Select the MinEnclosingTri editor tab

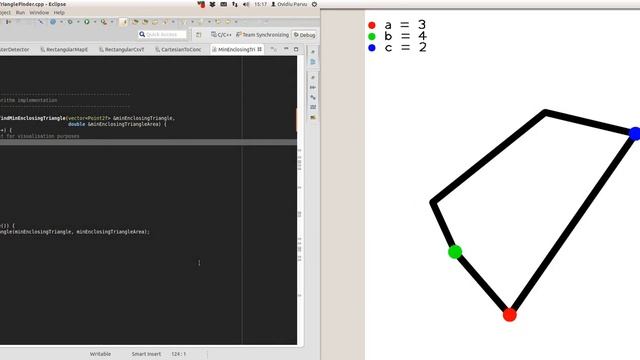(x=236, y=49)
